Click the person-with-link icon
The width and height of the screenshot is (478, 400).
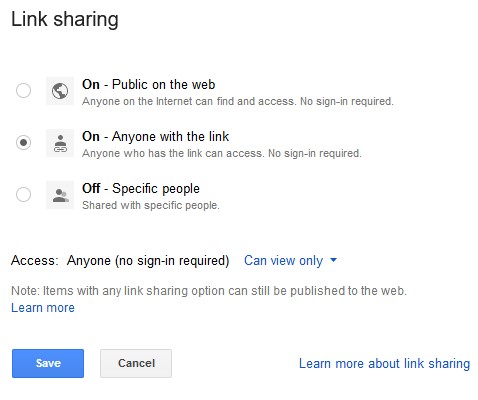pyautogui.click(x=60, y=143)
